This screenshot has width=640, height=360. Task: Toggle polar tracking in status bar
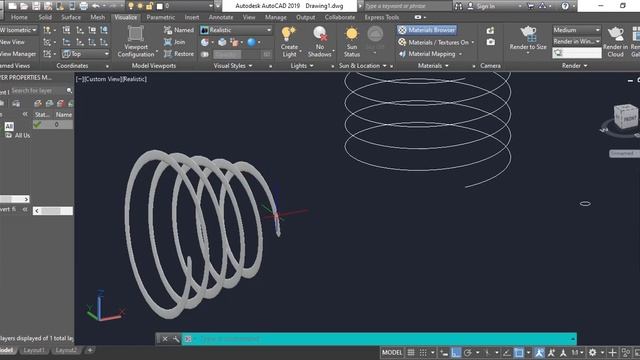[468, 353]
